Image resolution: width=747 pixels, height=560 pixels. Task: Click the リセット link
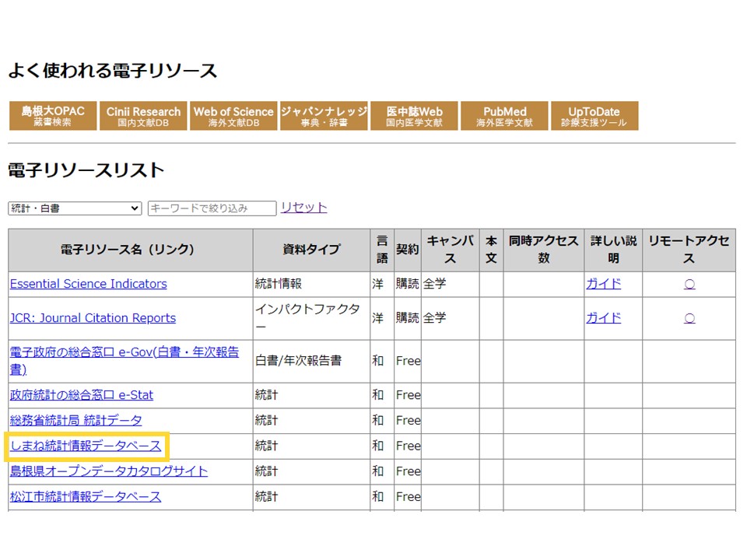(x=304, y=207)
